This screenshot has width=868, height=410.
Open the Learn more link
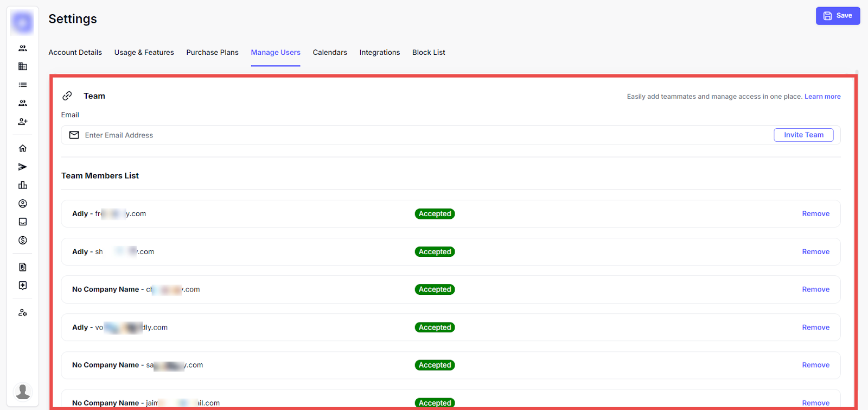822,97
